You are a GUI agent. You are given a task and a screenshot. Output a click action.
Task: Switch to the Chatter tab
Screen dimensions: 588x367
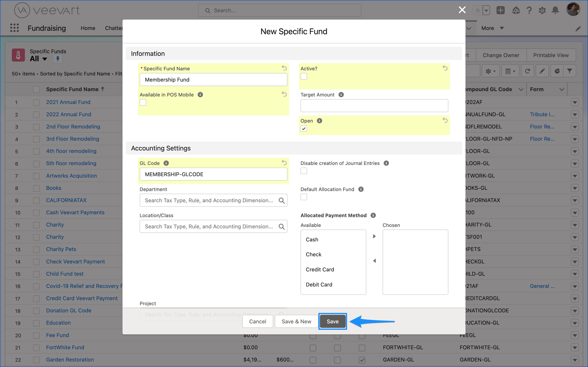click(x=114, y=28)
